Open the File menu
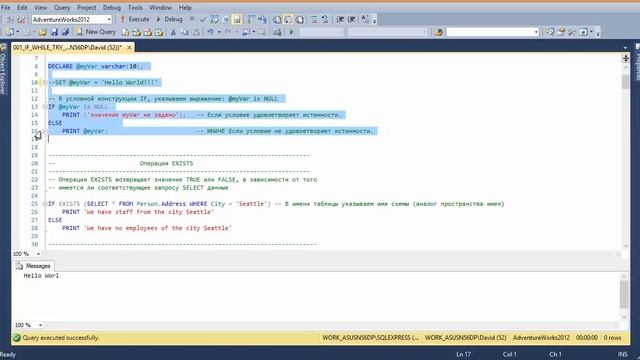The image size is (640, 360). point(6,7)
